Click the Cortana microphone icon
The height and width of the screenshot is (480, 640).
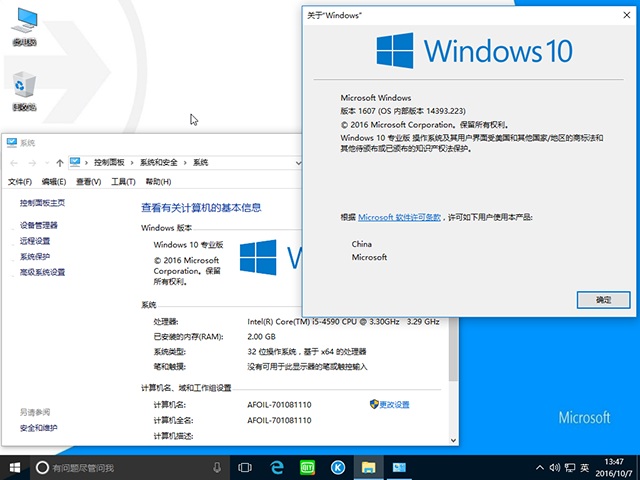(217, 467)
